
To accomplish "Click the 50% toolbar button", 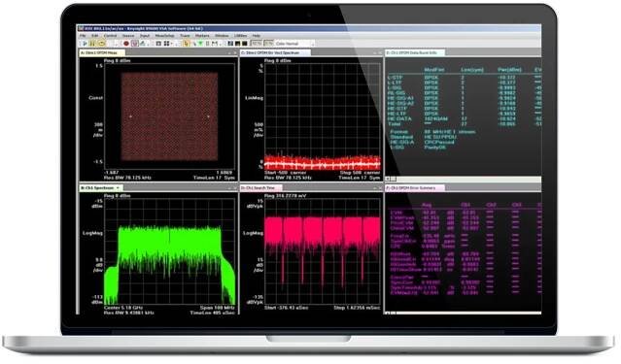I will [257, 44].
